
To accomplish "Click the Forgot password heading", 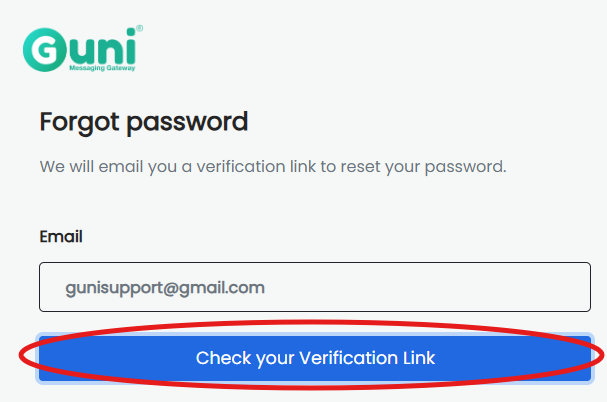I will (144, 122).
